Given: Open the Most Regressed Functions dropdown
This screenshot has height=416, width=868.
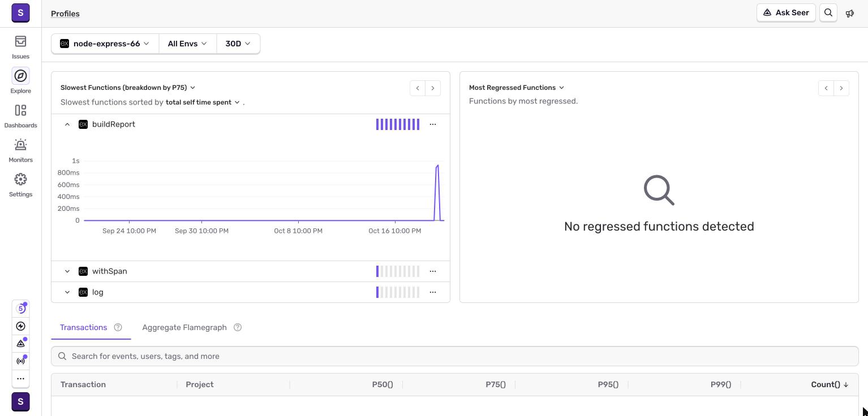Looking at the screenshot, I should click(517, 88).
